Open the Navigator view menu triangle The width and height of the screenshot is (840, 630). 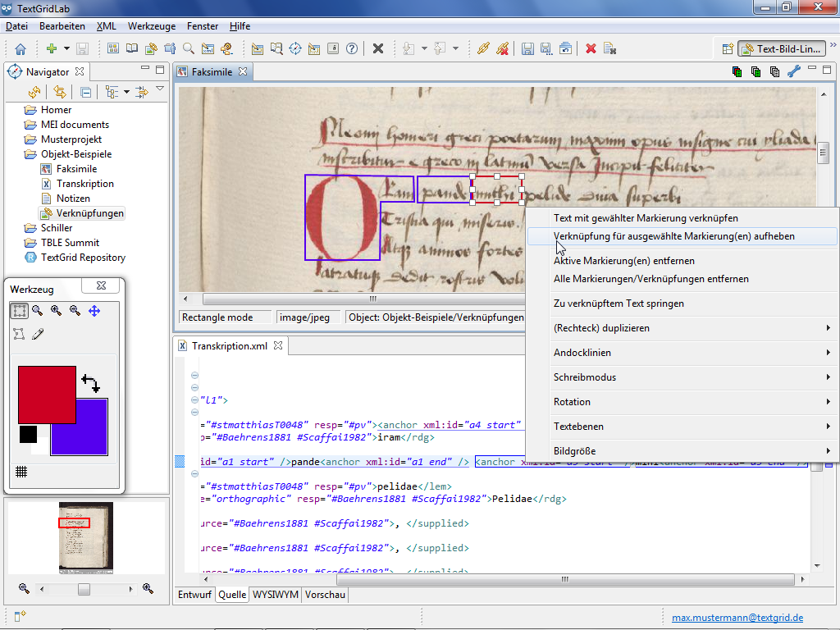tap(160, 89)
